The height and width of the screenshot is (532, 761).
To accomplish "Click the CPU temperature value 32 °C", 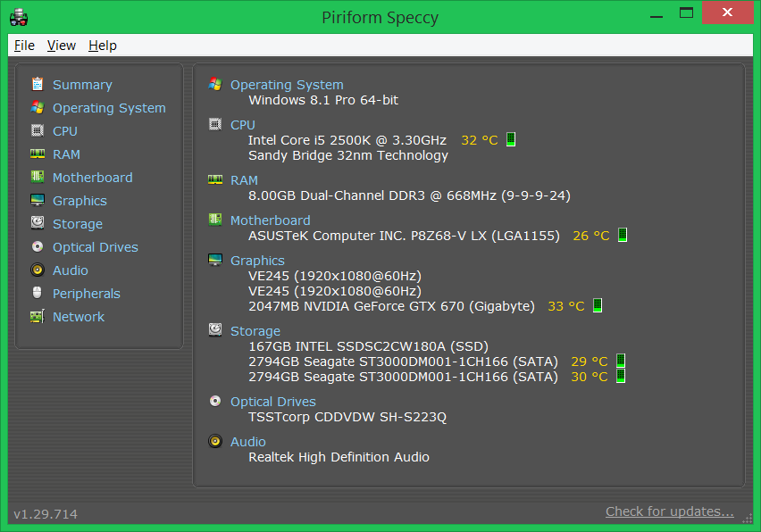I will point(480,141).
